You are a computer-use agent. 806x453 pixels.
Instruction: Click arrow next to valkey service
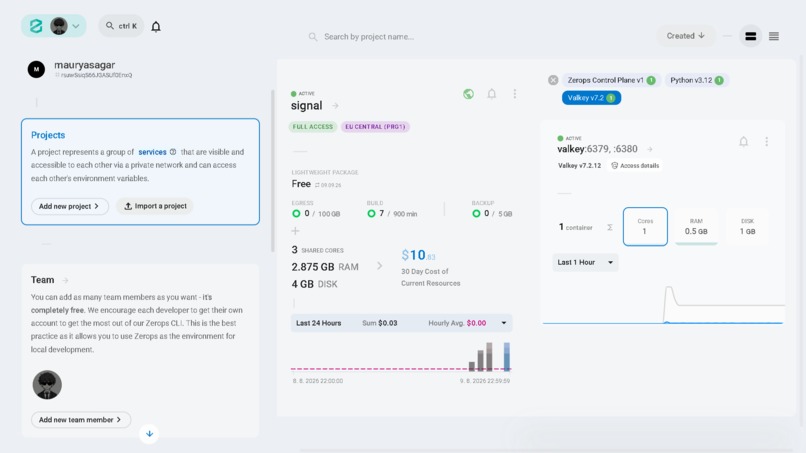pos(650,149)
